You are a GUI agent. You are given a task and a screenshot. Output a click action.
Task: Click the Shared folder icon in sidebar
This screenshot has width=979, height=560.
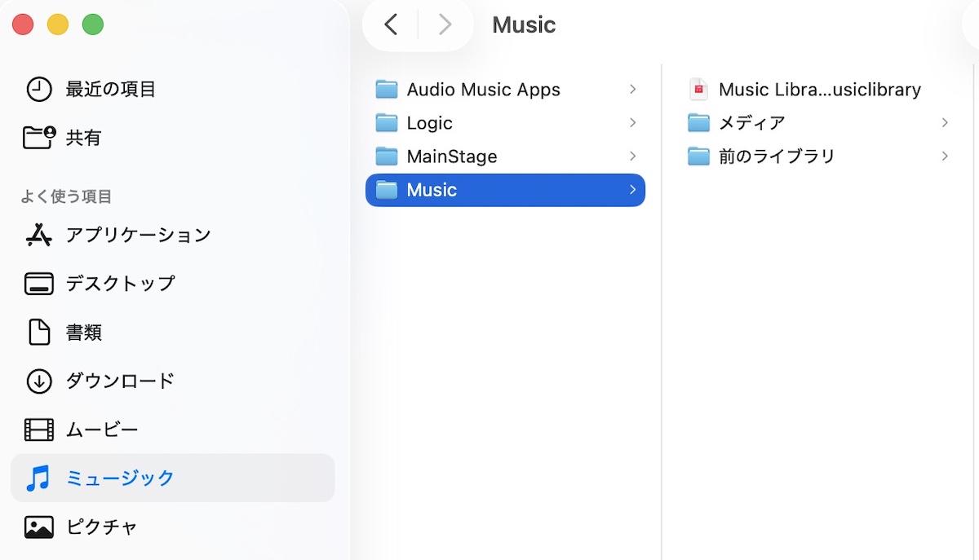(x=39, y=137)
